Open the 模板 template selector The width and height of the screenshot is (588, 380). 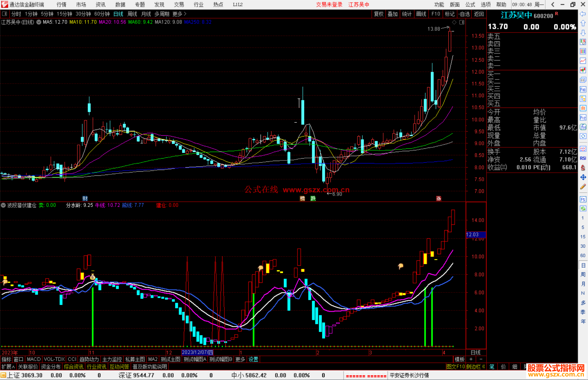460,359
